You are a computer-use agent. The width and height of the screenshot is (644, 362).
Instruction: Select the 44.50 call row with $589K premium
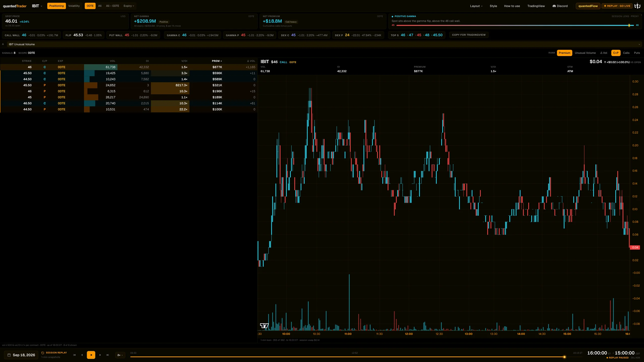(x=129, y=79)
